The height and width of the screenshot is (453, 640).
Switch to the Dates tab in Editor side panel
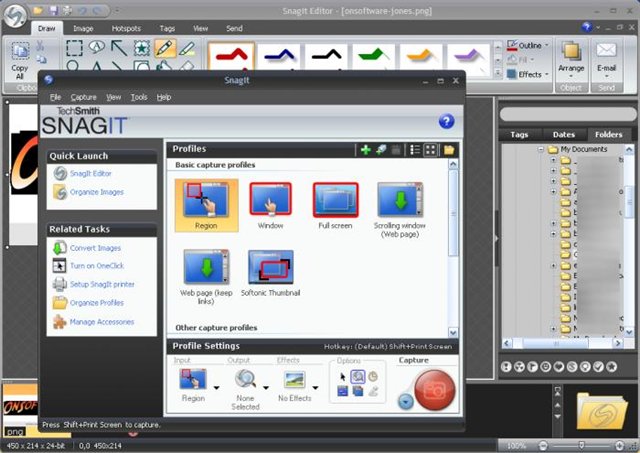pyautogui.click(x=564, y=135)
